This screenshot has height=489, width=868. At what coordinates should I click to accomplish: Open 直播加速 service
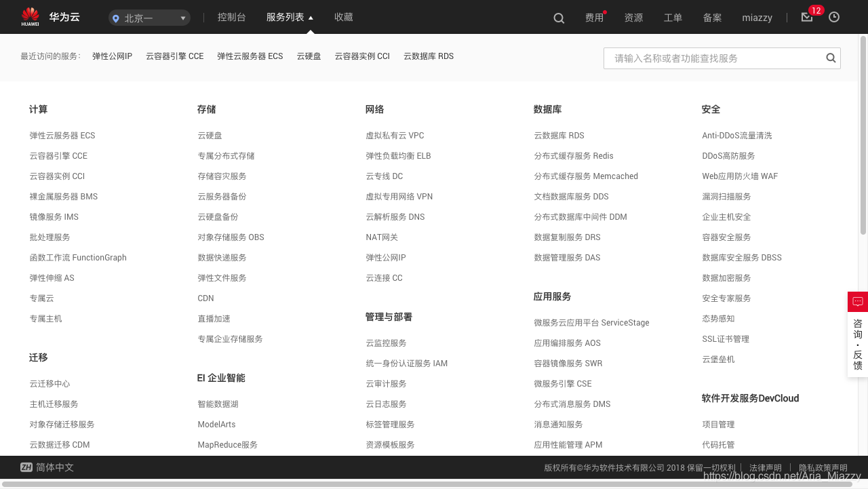(214, 319)
